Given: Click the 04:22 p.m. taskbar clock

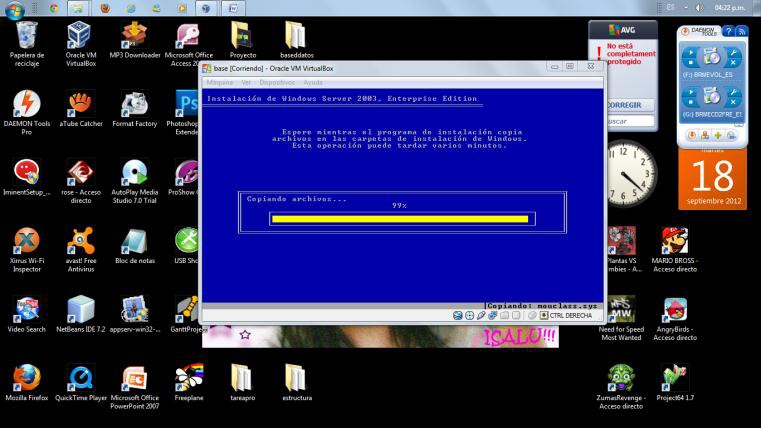Looking at the screenshot, I should pyautogui.click(x=729, y=8).
